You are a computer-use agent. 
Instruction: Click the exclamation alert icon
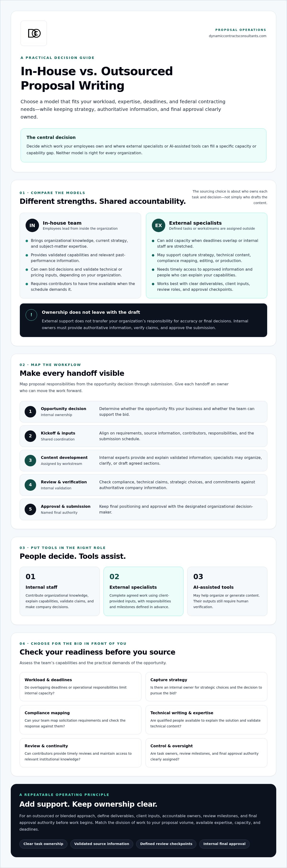point(31,315)
